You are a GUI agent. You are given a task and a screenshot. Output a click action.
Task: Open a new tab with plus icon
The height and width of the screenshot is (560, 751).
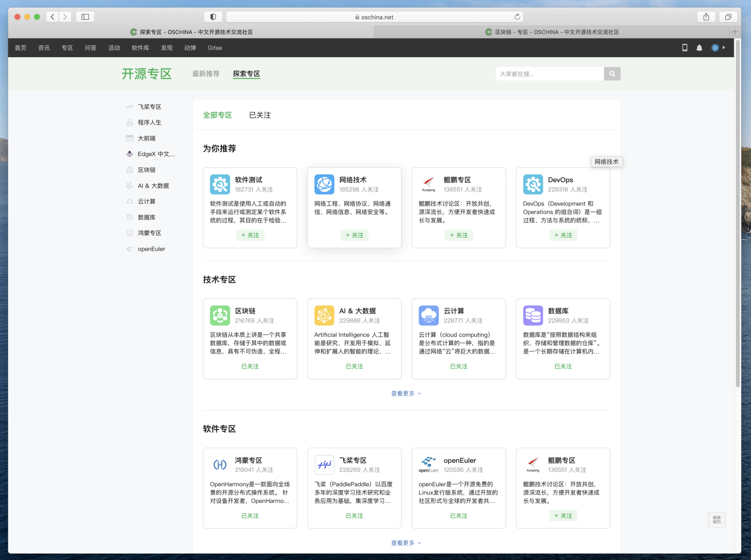coord(735,32)
